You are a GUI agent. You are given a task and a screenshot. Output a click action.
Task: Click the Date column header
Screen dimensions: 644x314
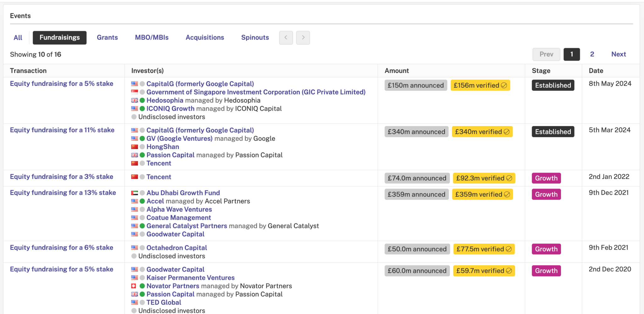tap(596, 71)
